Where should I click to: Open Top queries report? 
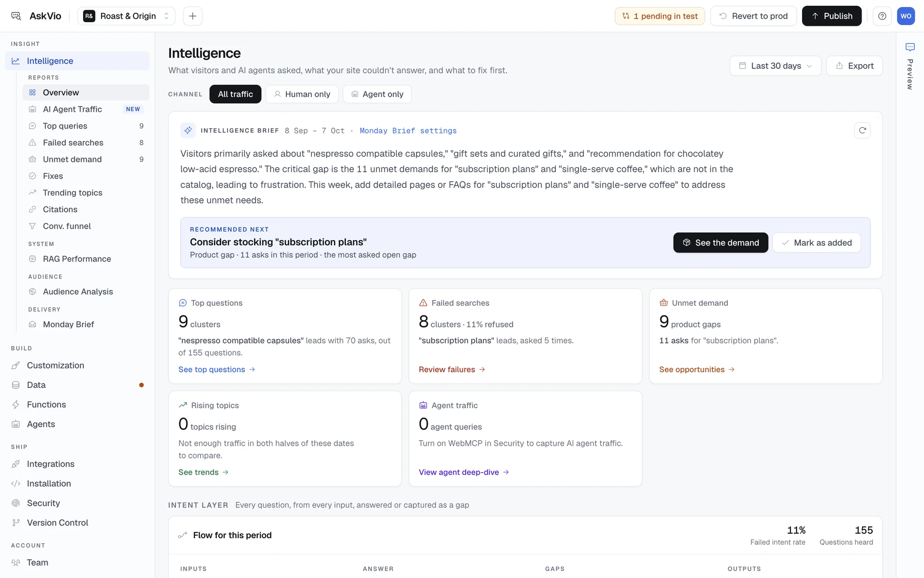[x=85, y=126]
